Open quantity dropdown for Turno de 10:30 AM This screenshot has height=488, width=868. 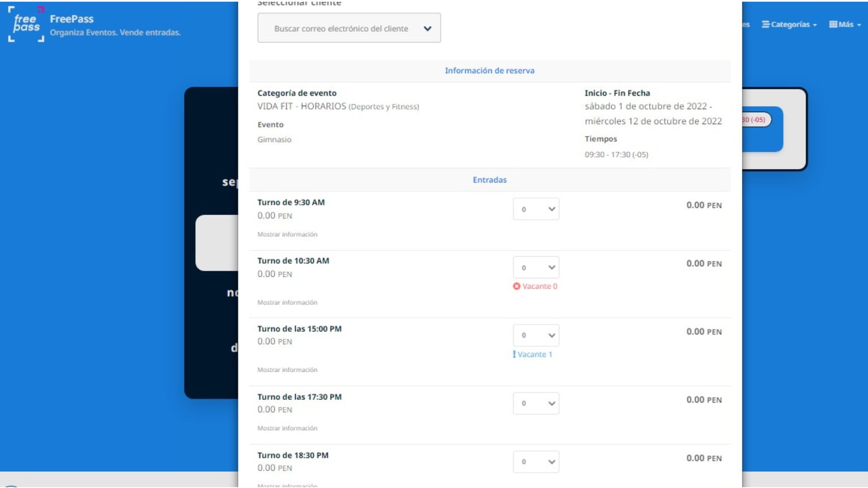coord(536,267)
